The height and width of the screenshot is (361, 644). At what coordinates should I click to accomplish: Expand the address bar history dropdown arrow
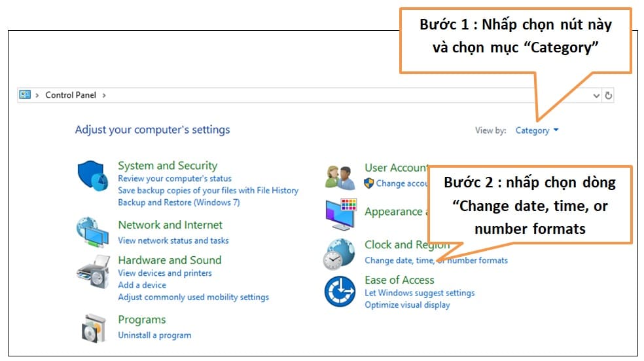click(x=596, y=96)
